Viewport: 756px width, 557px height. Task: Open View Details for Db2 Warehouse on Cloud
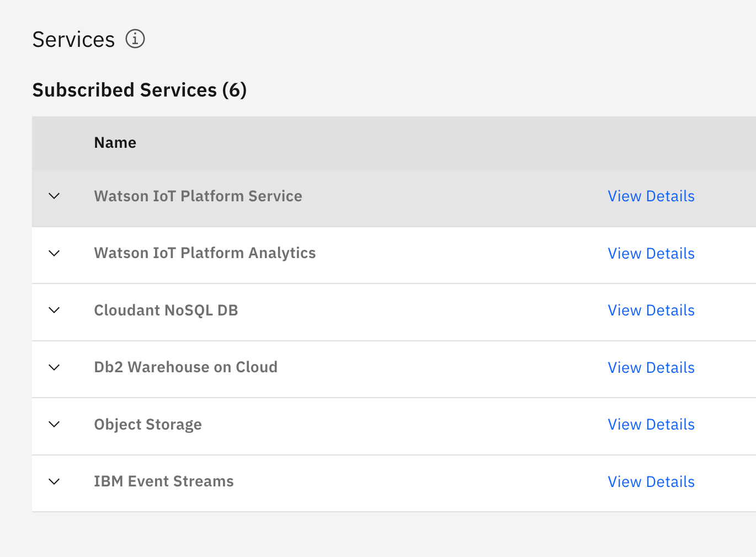(x=651, y=368)
